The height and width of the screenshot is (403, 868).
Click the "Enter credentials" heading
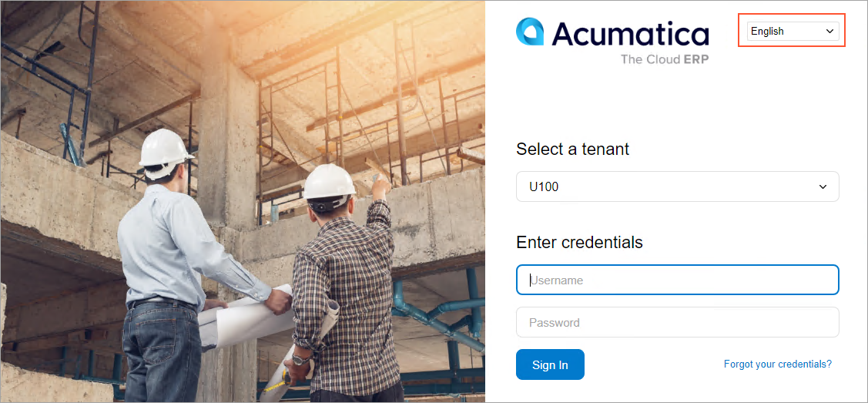579,242
